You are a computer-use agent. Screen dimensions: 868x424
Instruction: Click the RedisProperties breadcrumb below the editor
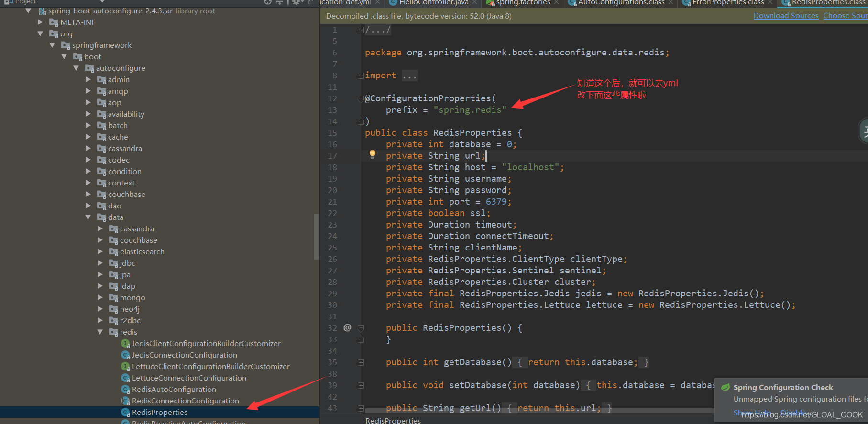pos(393,420)
